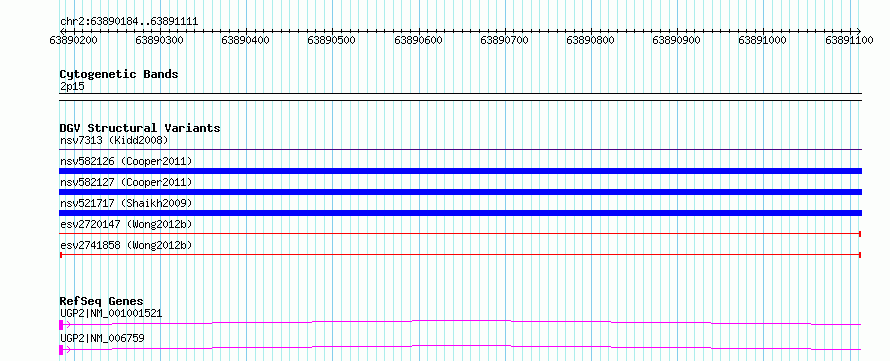The image size is (890, 361).
Task: Click the 2p15 cytogenetic band bar
Action: tap(460, 97)
